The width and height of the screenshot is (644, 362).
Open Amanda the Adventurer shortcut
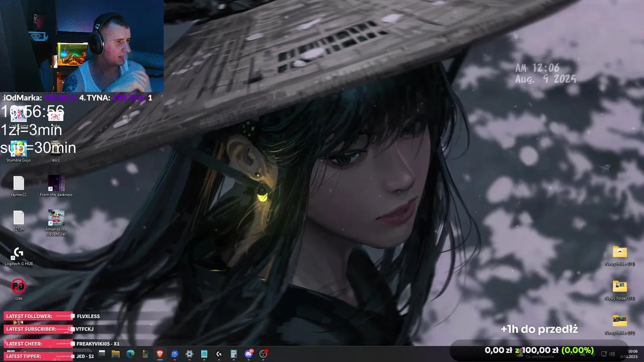[x=56, y=223]
